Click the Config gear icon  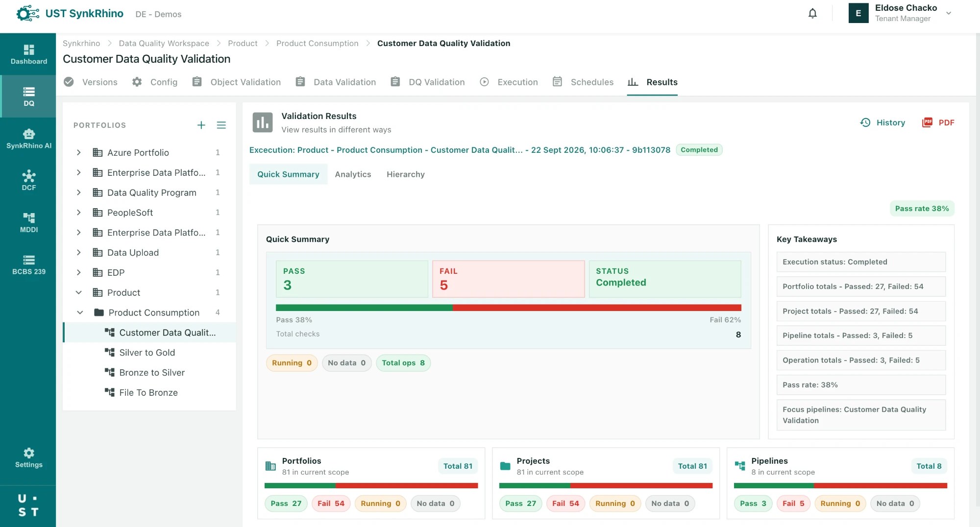[x=137, y=82]
